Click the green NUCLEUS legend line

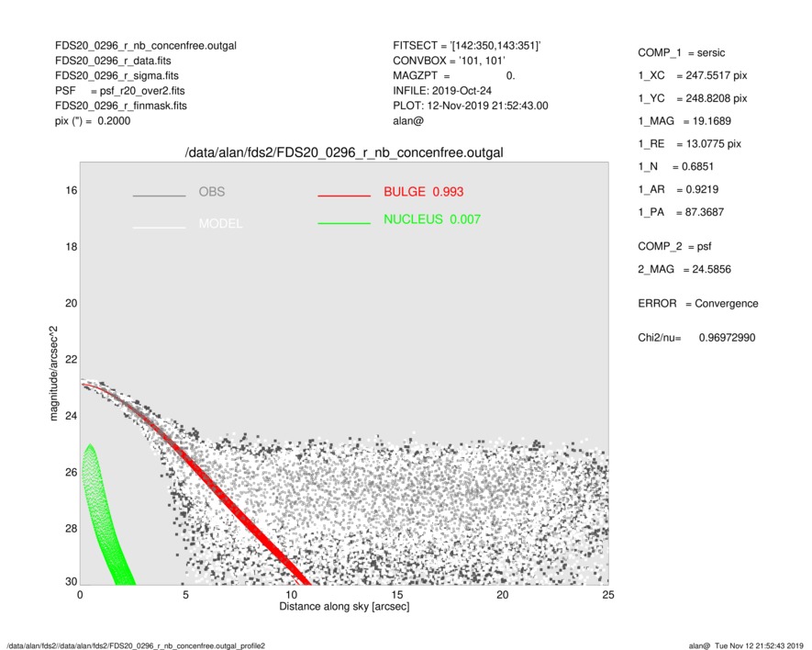click(x=344, y=223)
